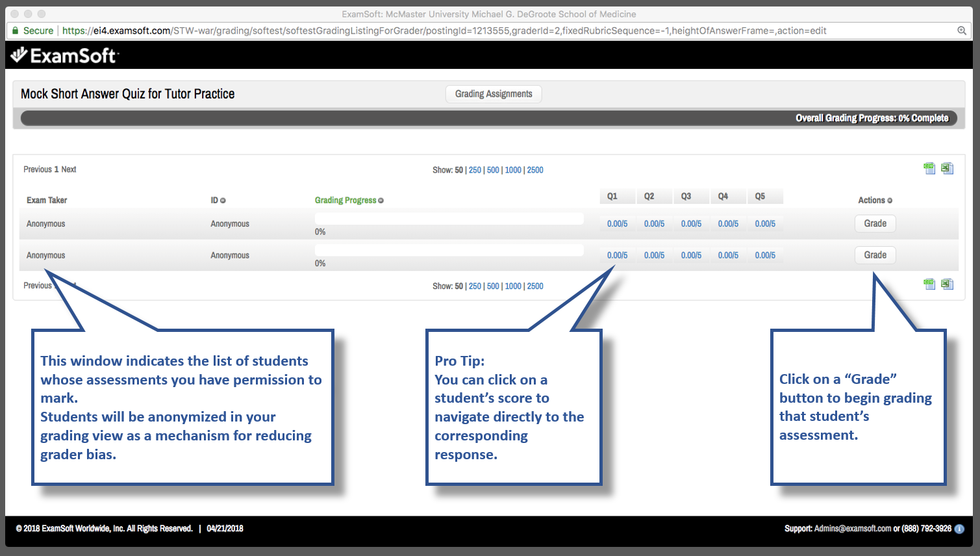Open Q3 score 0.00/5 in first row
The width and height of the screenshot is (980, 556).
[x=691, y=224]
